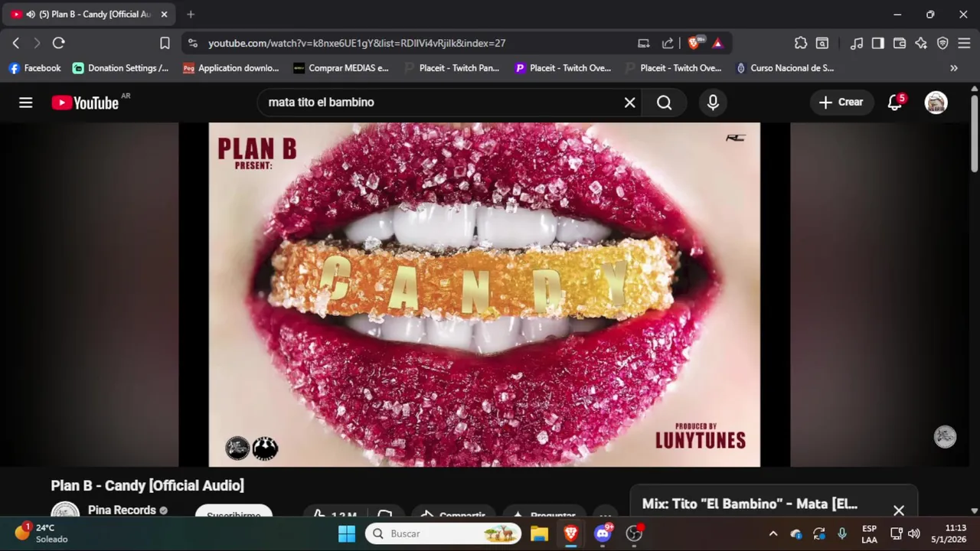Share this page from the address bar
Viewport: 980px width, 551px height.
(x=668, y=44)
